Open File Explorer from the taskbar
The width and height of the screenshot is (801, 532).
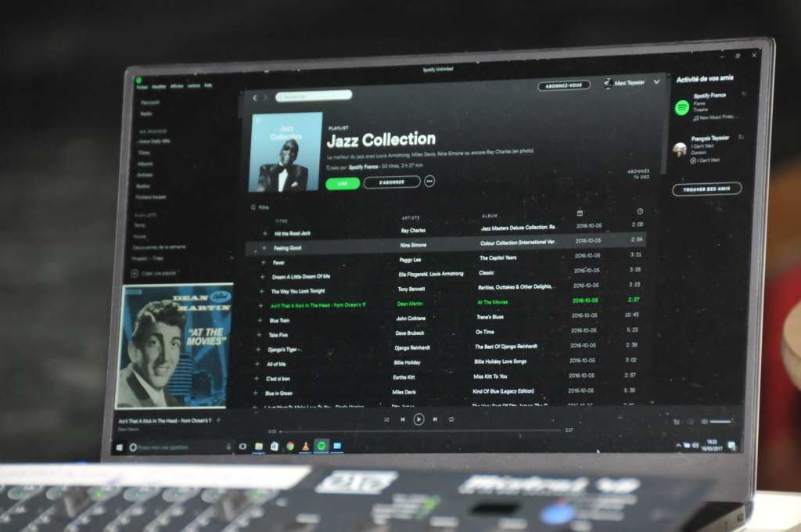(x=259, y=446)
